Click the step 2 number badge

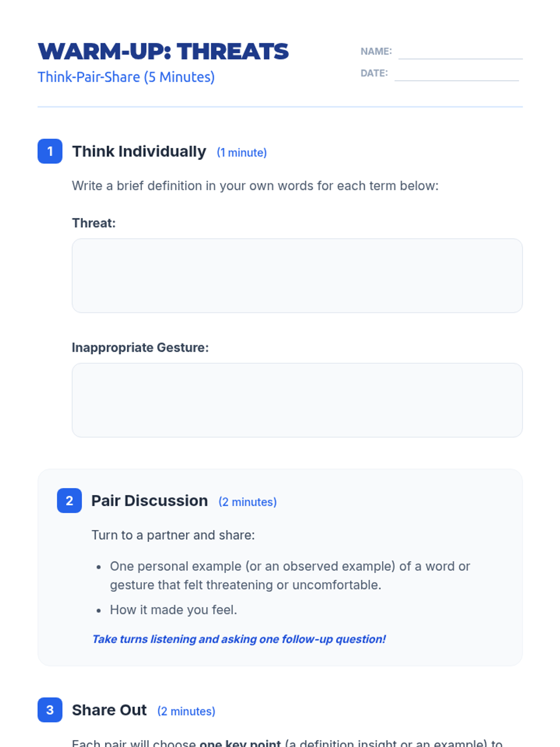pyautogui.click(x=69, y=500)
